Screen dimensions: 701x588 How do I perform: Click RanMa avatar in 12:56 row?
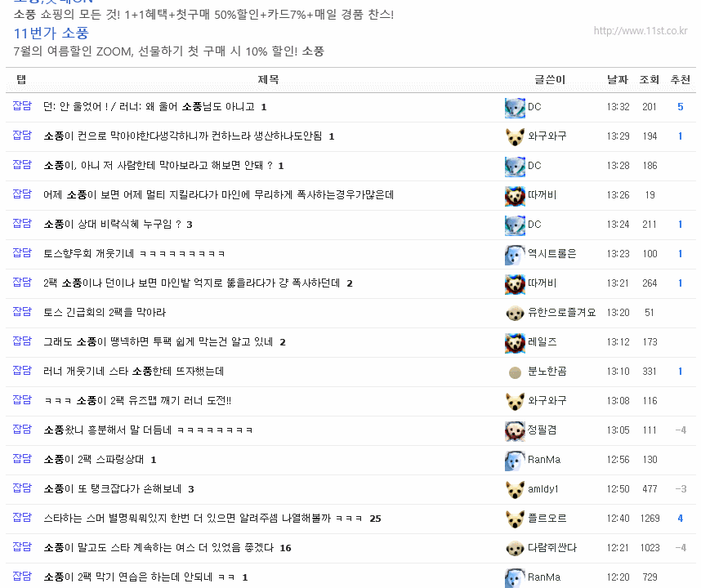coord(515,461)
